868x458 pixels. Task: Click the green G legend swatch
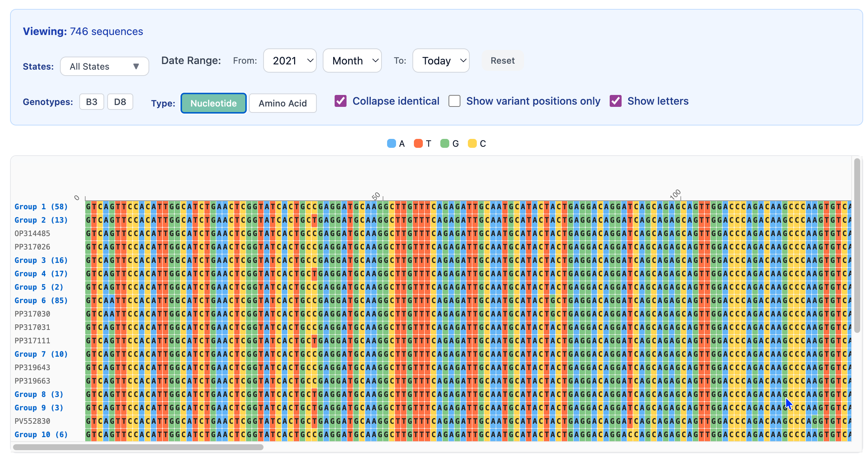click(445, 143)
